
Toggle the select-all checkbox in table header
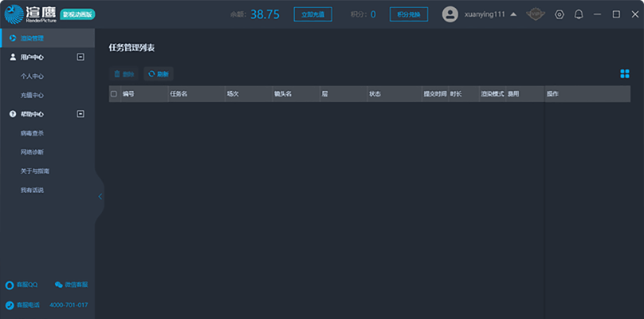click(x=114, y=94)
